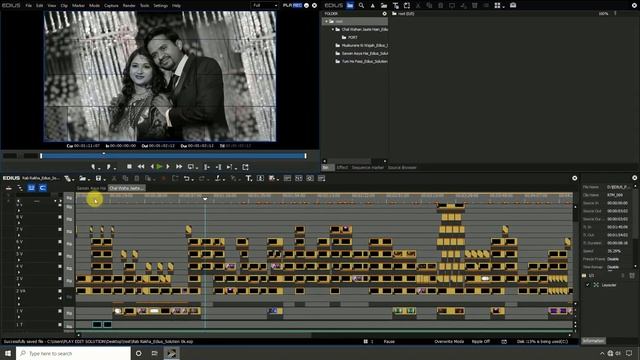
Task: Click the Information panel tab
Action: click(593, 341)
